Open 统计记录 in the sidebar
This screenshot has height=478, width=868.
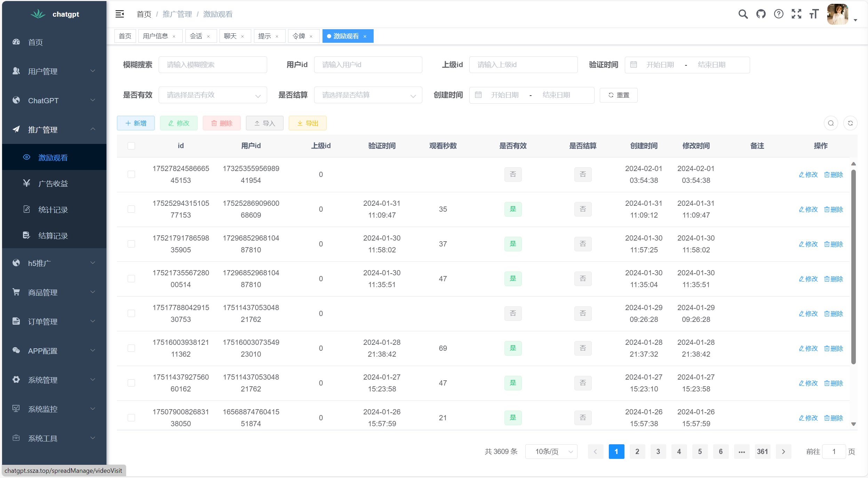pyautogui.click(x=54, y=210)
